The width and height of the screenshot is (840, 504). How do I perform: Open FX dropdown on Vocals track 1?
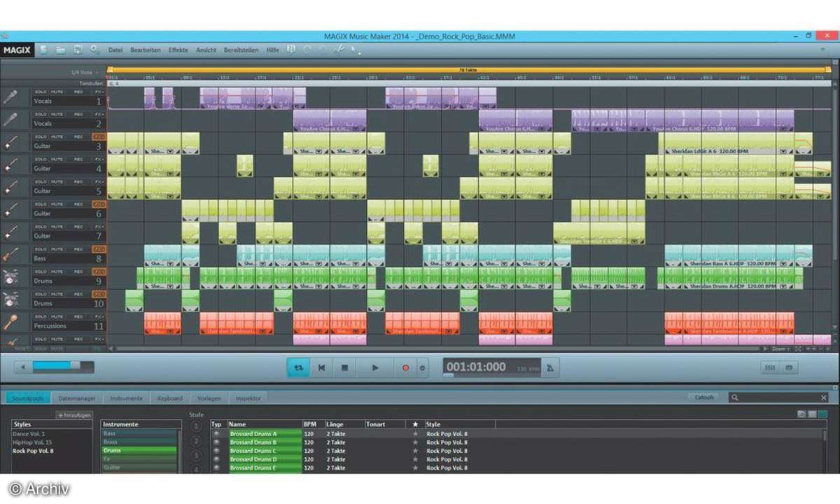point(99,92)
